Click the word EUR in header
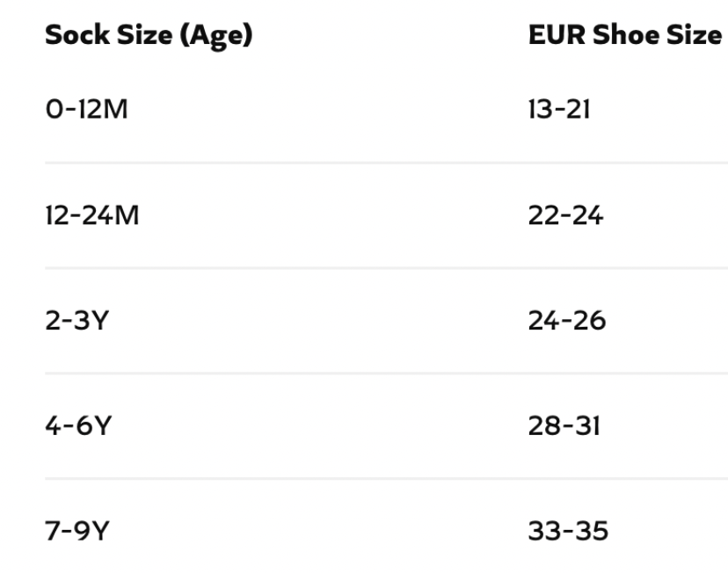Screen dimensions: 728x573 (557, 35)
